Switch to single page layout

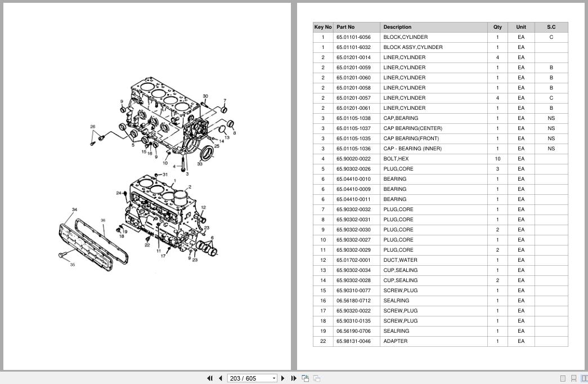(563, 378)
